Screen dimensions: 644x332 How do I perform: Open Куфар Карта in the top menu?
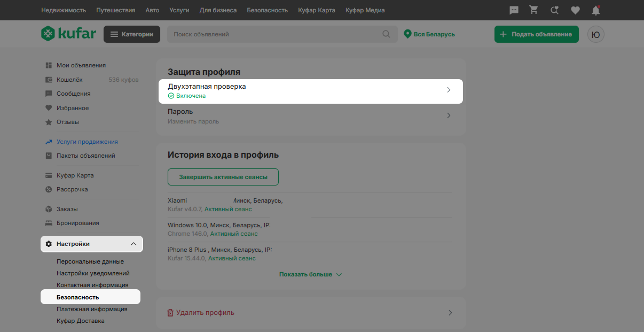[317, 10]
